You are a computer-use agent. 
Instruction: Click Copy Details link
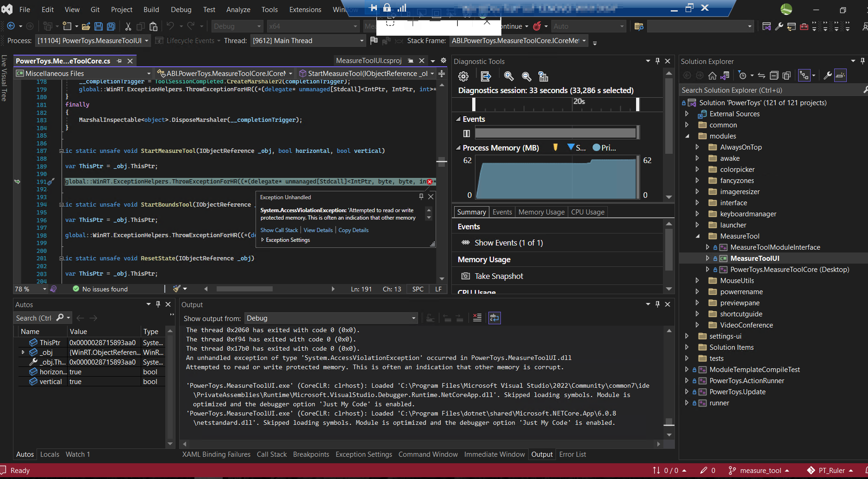coord(353,230)
